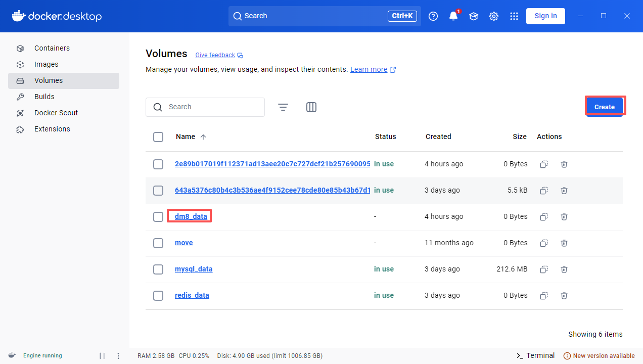Open the Give feedback link
Viewport: 643px width, 364px height.
point(219,55)
